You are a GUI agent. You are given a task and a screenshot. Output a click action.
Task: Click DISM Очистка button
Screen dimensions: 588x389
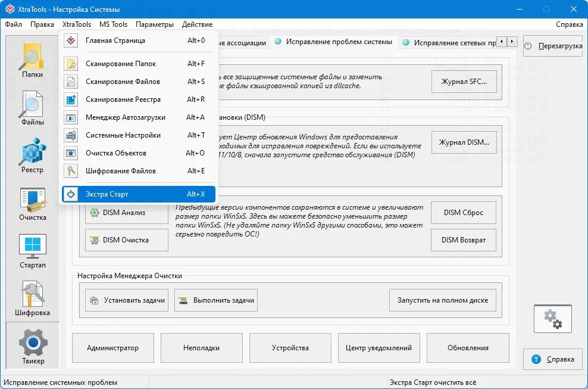(127, 240)
